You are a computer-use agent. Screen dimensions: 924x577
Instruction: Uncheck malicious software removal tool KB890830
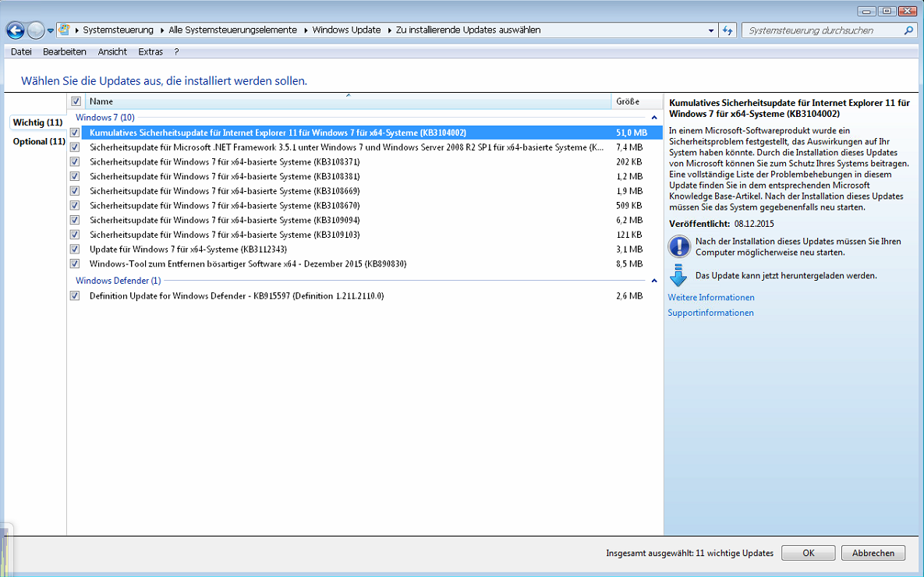click(75, 264)
